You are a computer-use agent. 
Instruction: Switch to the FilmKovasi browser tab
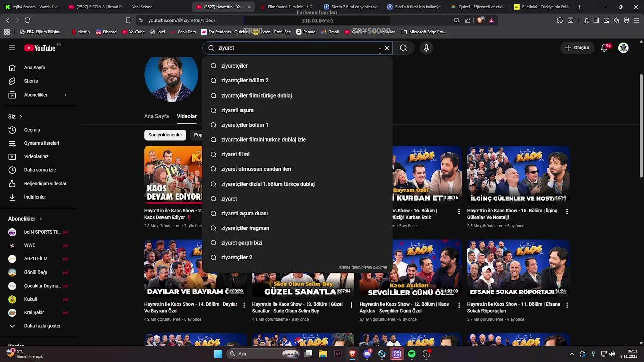287,7
